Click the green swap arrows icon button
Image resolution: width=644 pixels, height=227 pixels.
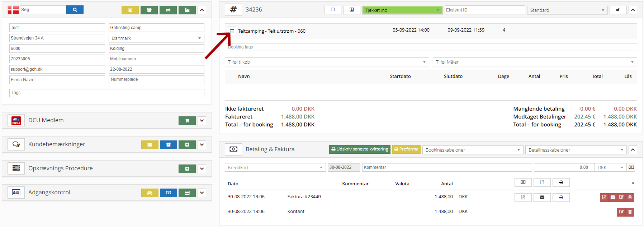click(x=168, y=10)
